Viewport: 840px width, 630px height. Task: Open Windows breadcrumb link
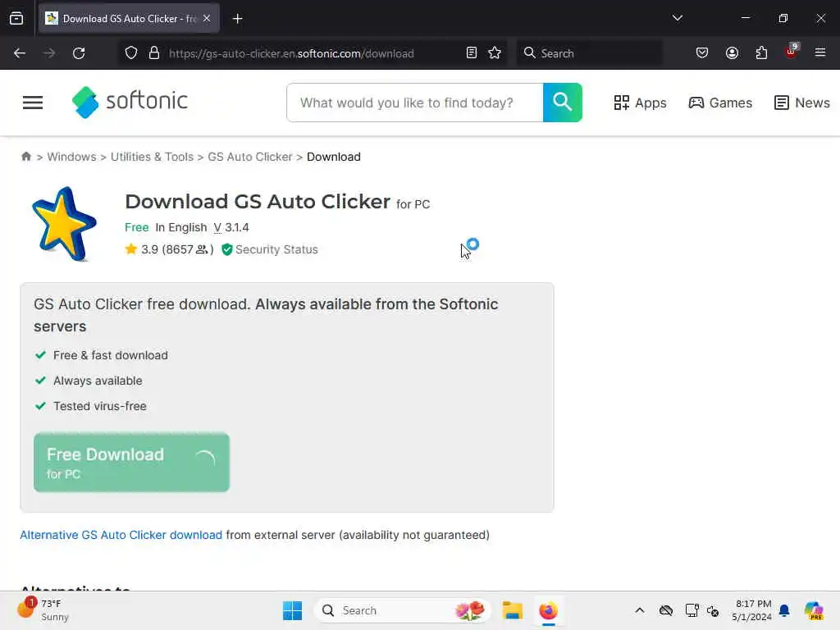coord(72,157)
